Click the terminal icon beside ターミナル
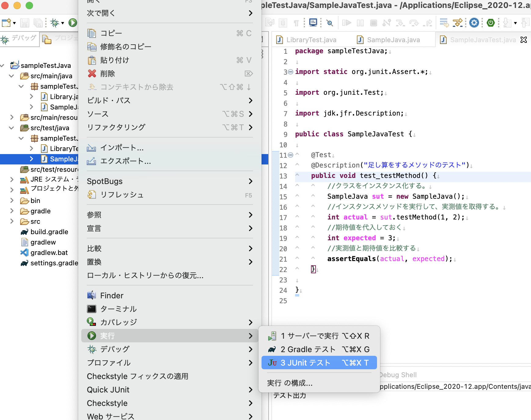Image resolution: width=531 pixels, height=420 pixels. point(92,309)
